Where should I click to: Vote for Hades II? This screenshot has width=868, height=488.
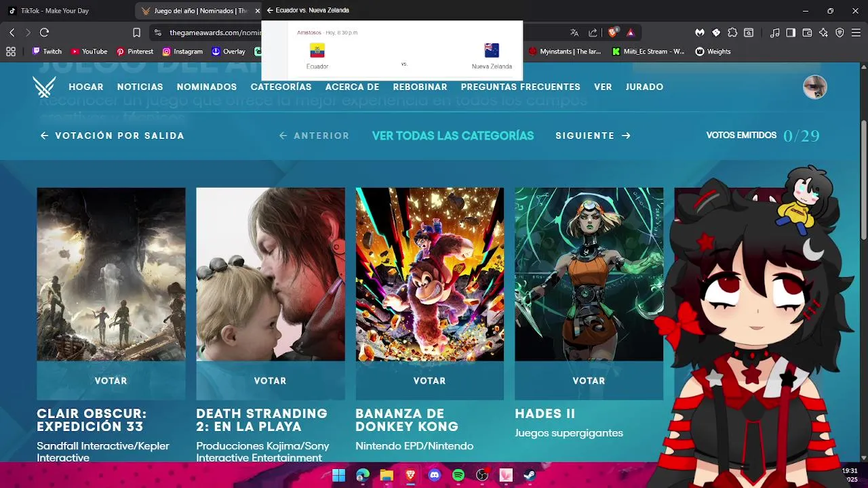click(589, 381)
